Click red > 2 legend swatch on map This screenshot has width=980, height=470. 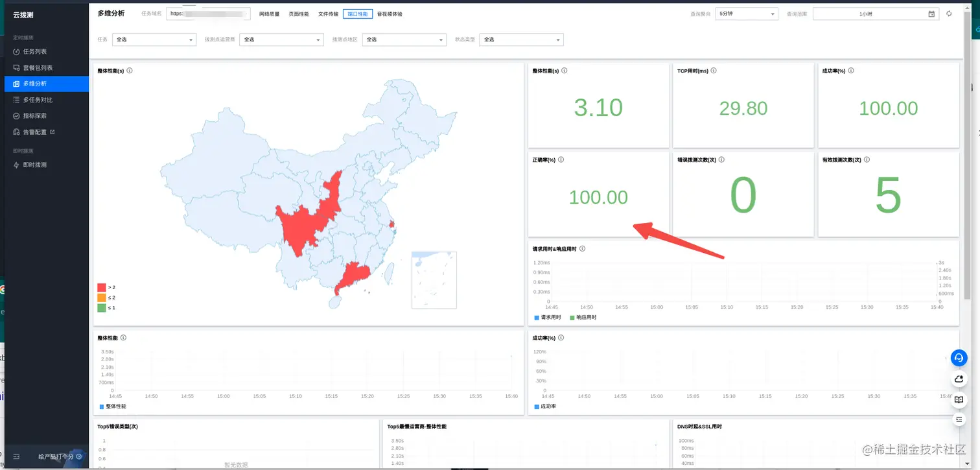pyautogui.click(x=102, y=287)
